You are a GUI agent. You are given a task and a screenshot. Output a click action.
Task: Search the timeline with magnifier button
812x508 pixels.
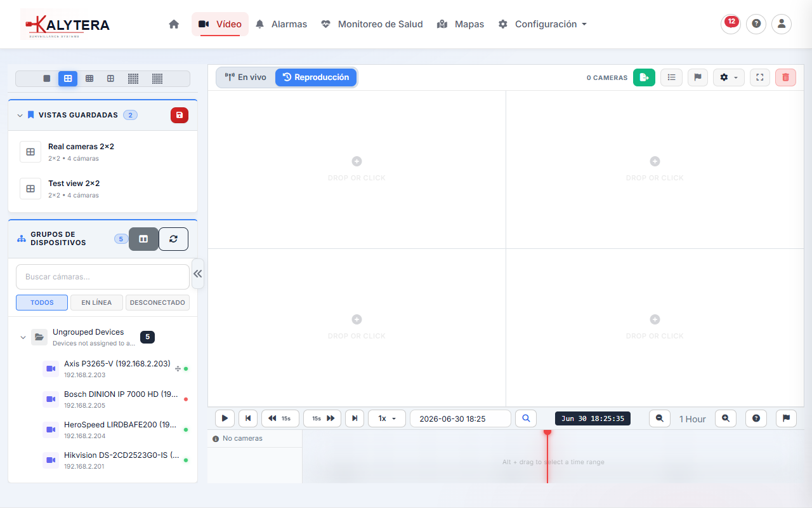526,418
